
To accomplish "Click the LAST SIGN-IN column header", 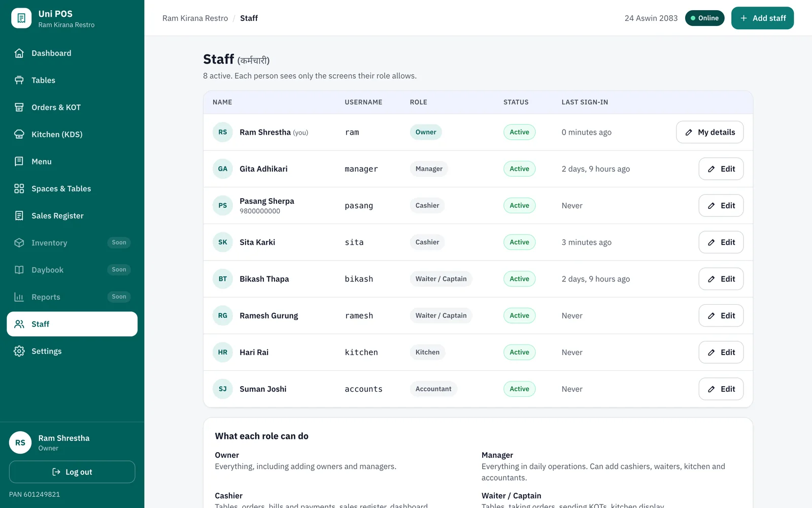I will [585, 102].
